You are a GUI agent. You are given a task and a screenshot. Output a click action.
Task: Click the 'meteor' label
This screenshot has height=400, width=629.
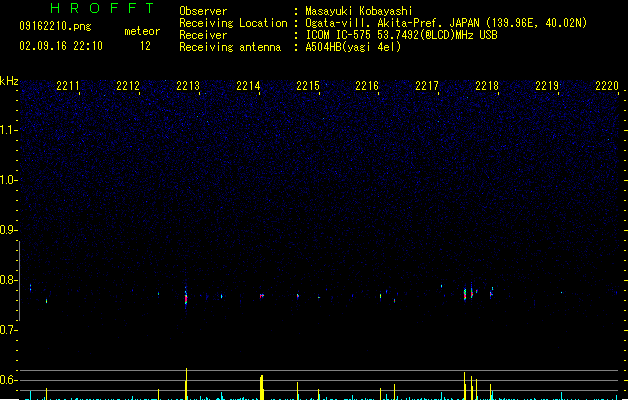tap(142, 31)
